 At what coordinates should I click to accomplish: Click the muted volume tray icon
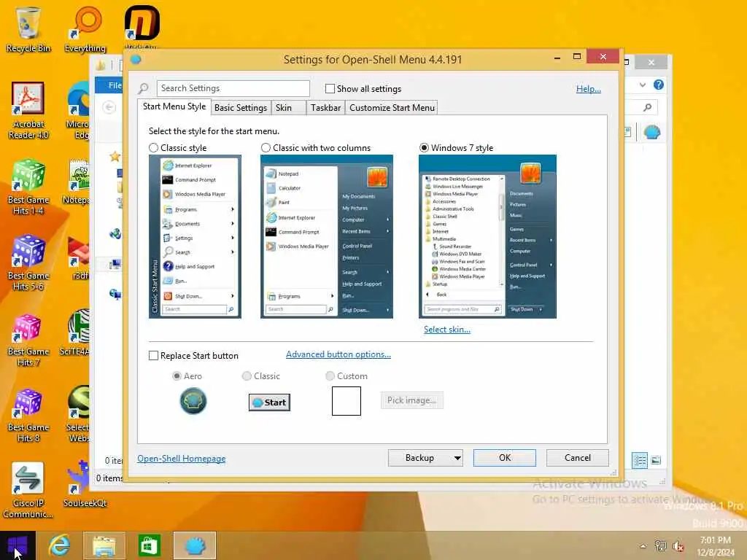point(678,547)
